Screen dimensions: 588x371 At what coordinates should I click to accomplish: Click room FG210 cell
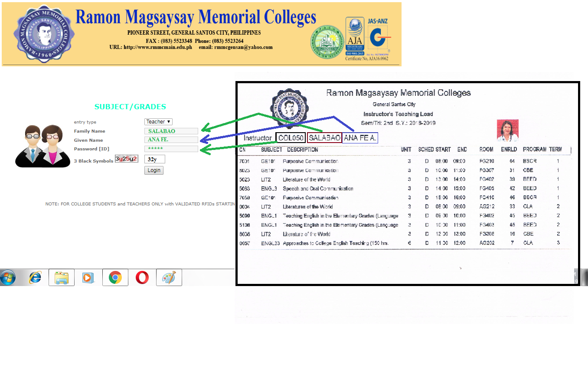tap(487, 161)
